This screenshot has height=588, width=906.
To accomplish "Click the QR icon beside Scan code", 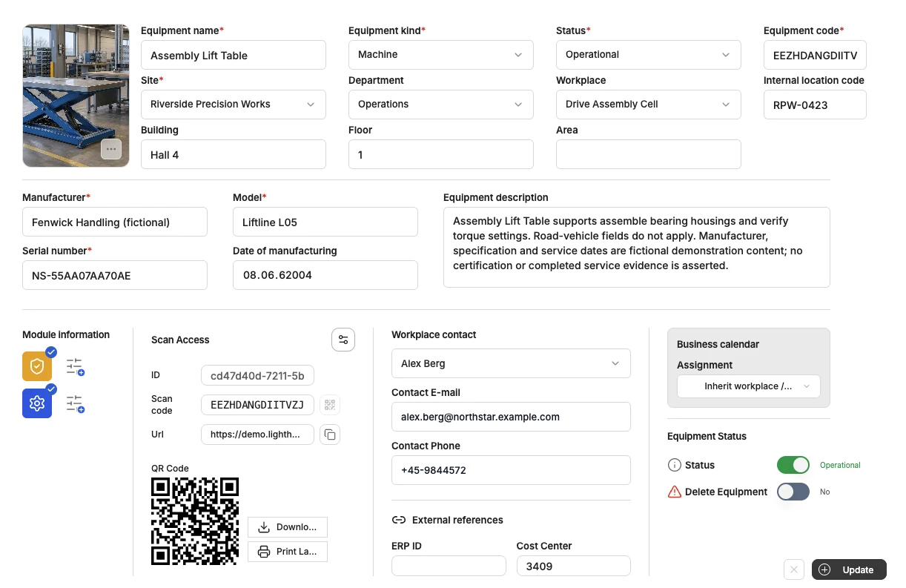I will (330, 404).
